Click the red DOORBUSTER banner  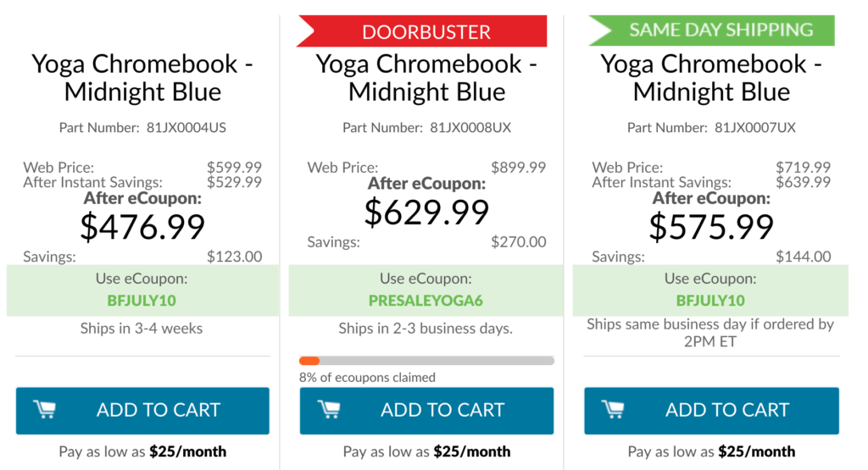(422, 31)
